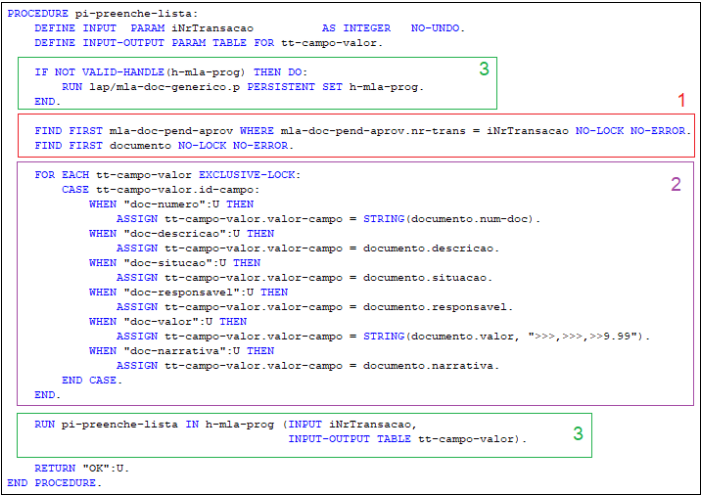The width and height of the screenshot is (704, 498).
Task: Click the 'END PROCEDURE.' line
Action: (54, 483)
